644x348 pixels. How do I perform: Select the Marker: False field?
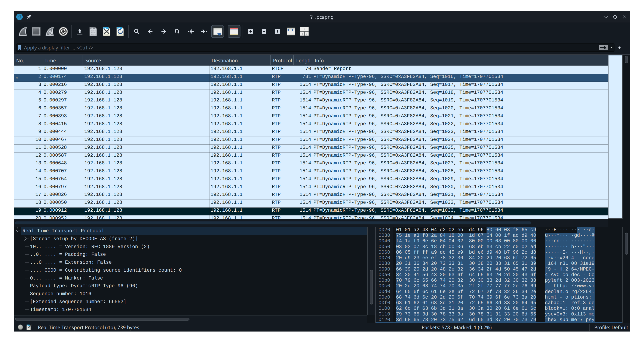[x=66, y=278]
